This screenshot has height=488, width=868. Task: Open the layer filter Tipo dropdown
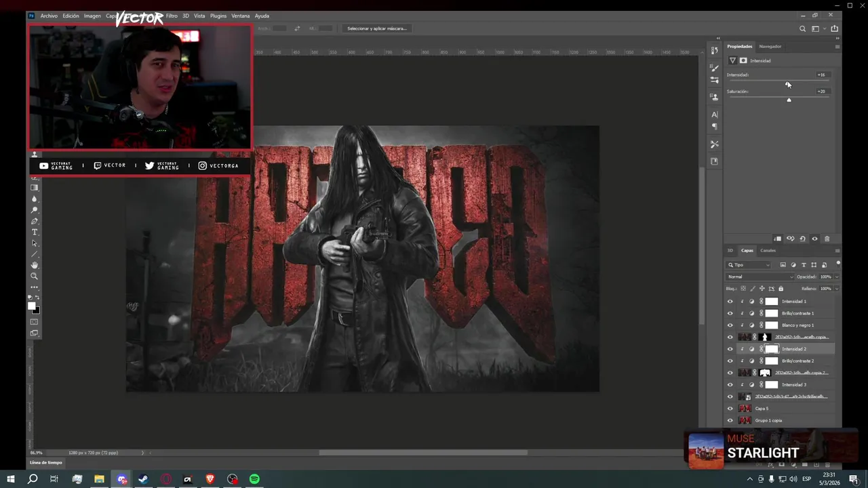[749, 265]
